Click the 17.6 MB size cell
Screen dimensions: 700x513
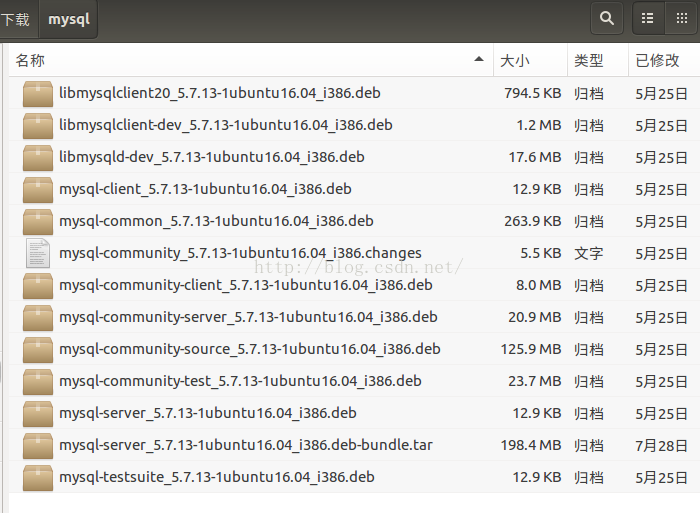(535, 157)
